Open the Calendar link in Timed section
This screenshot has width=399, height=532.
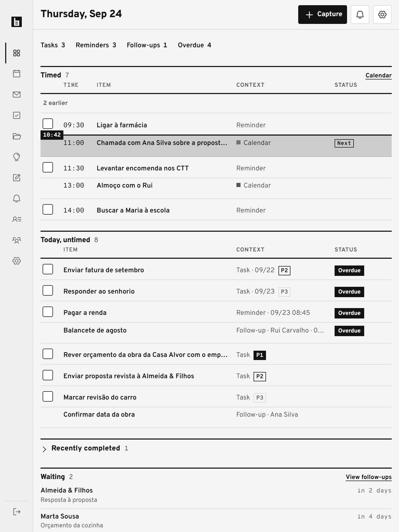click(x=378, y=75)
